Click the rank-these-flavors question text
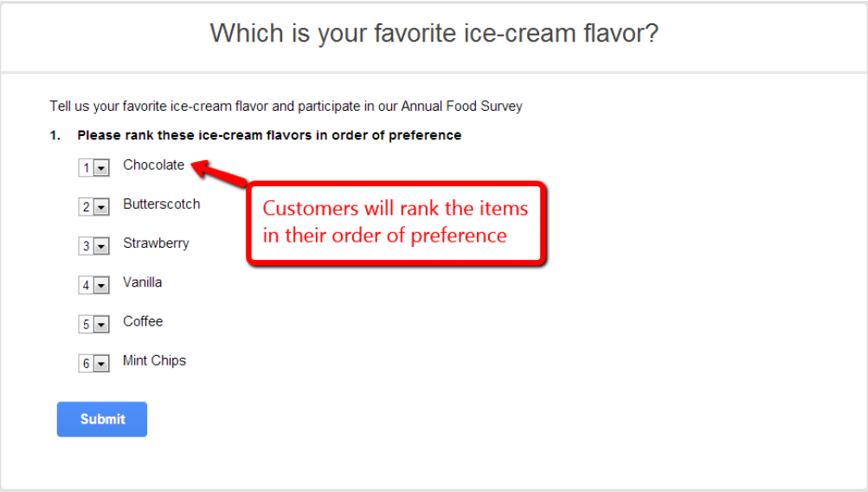The height and width of the screenshot is (492, 868). point(269,136)
